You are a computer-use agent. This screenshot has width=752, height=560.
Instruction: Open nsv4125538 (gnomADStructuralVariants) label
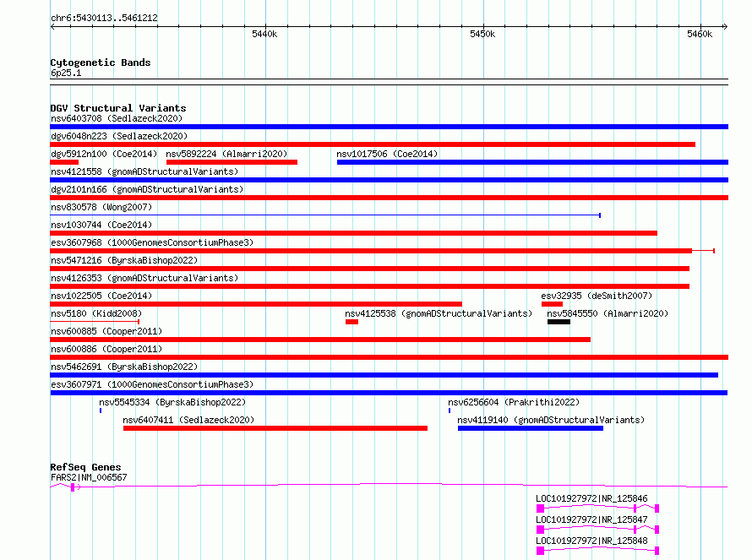point(439,313)
